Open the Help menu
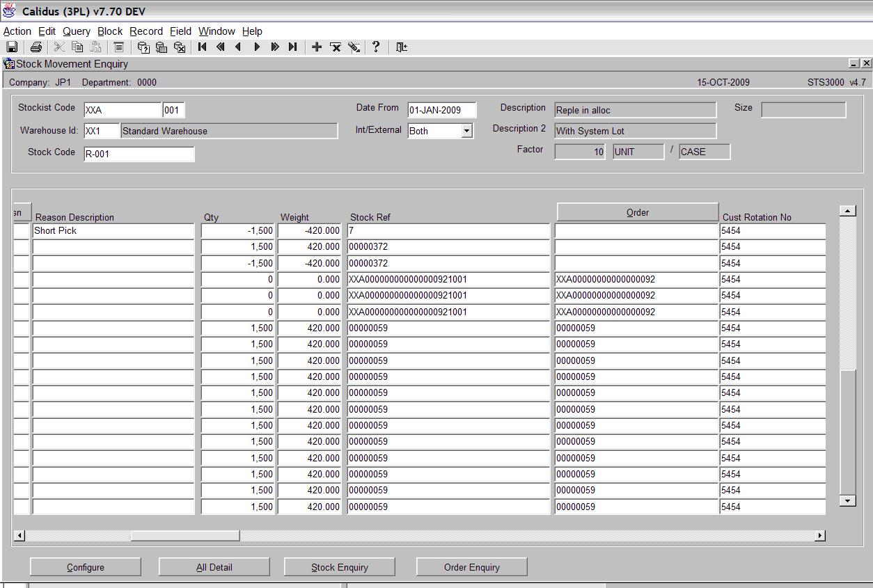 [252, 31]
